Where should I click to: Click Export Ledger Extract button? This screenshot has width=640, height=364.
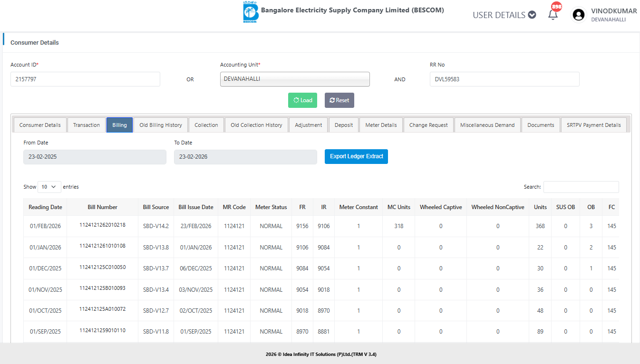(x=356, y=156)
